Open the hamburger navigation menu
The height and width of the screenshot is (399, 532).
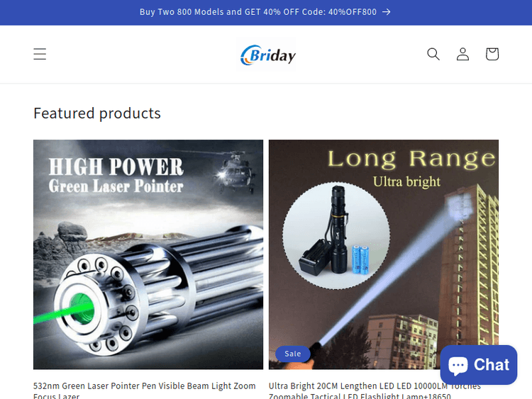pyautogui.click(x=40, y=54)
